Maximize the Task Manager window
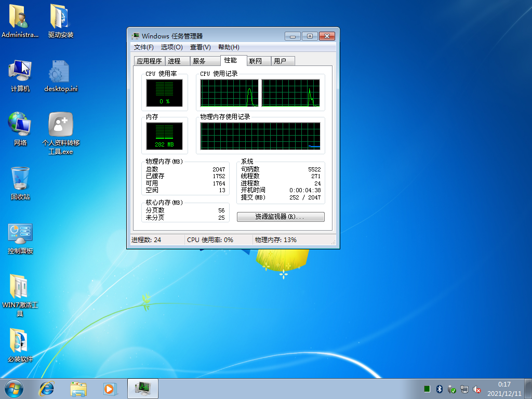 [310, 36]
